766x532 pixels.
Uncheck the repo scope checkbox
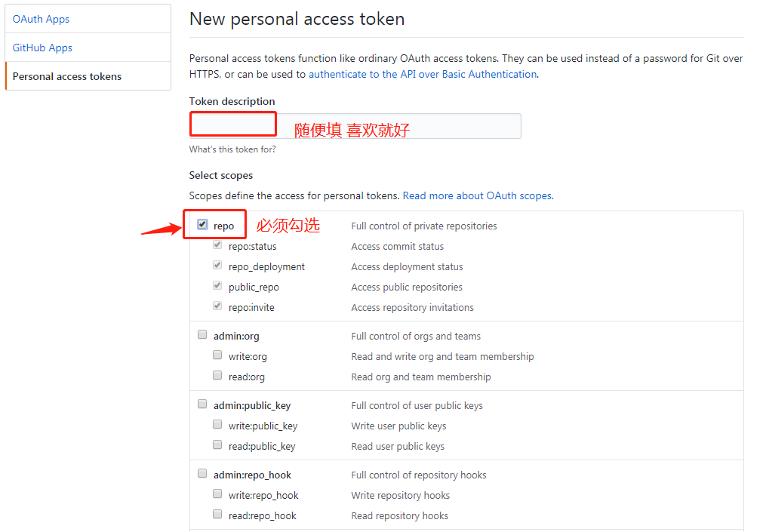coord(202,225)
